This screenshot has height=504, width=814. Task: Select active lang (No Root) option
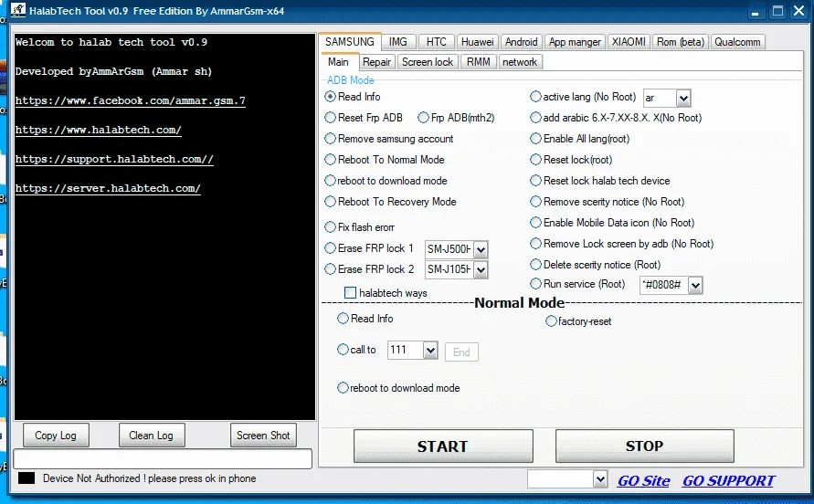535,97
